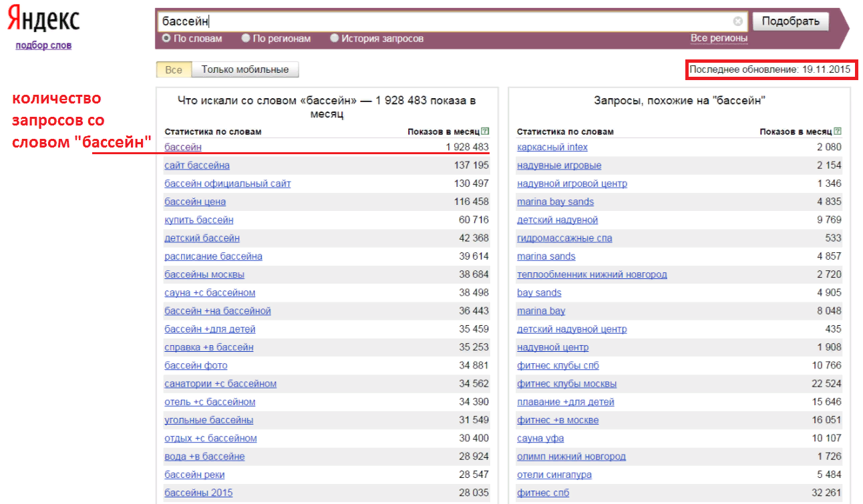Open the 'каркасный intex' query link
Image resolution: width=863 pixels, height=504 pixels.
[x=552, y=147]
